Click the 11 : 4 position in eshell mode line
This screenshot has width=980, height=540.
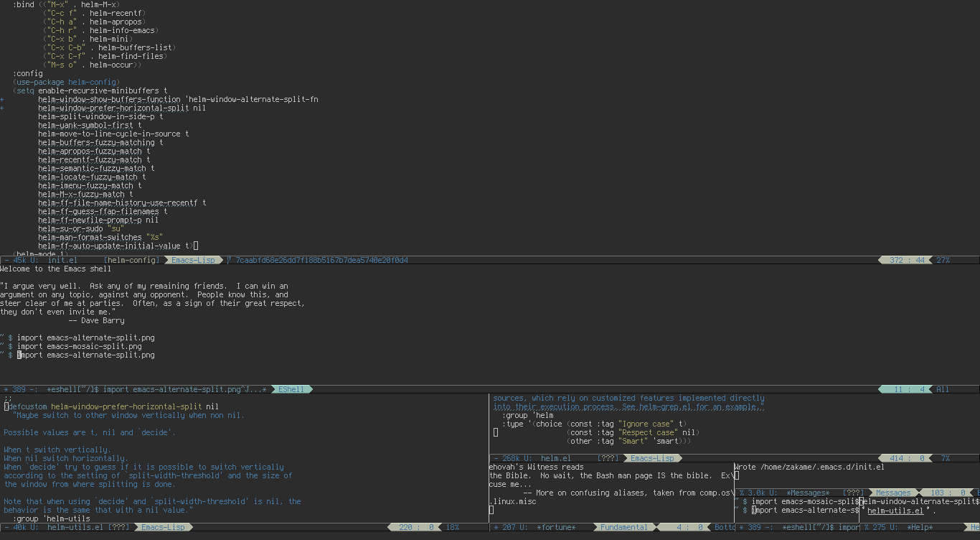pyautogui.click(x=907, y=389)
